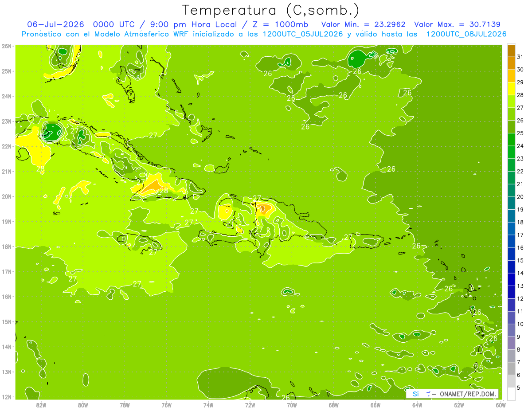
Task: Click the blue legend swatch between 15 and 16
Action: (511, 254)
